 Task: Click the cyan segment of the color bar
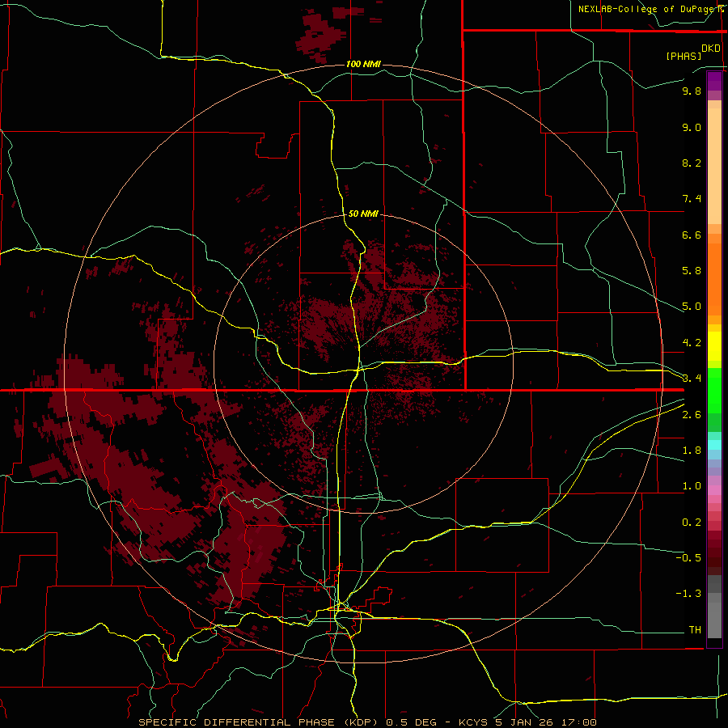click(714, 445)
